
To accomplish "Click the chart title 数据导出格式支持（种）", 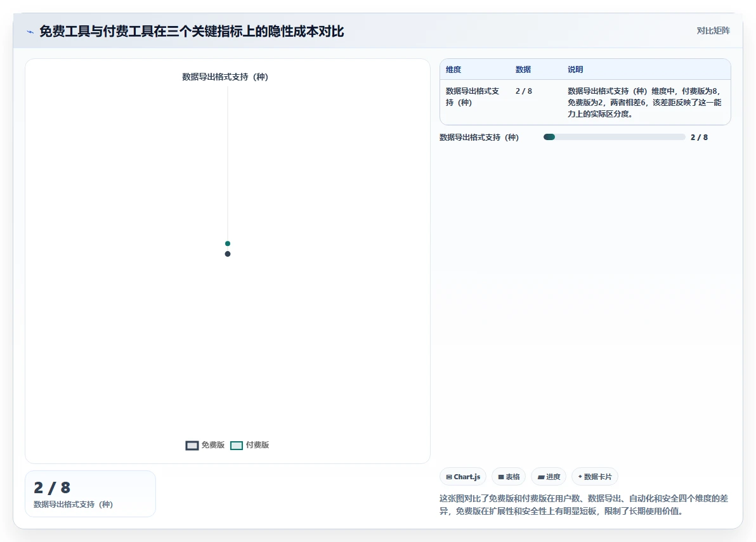I will click(225, 77).
